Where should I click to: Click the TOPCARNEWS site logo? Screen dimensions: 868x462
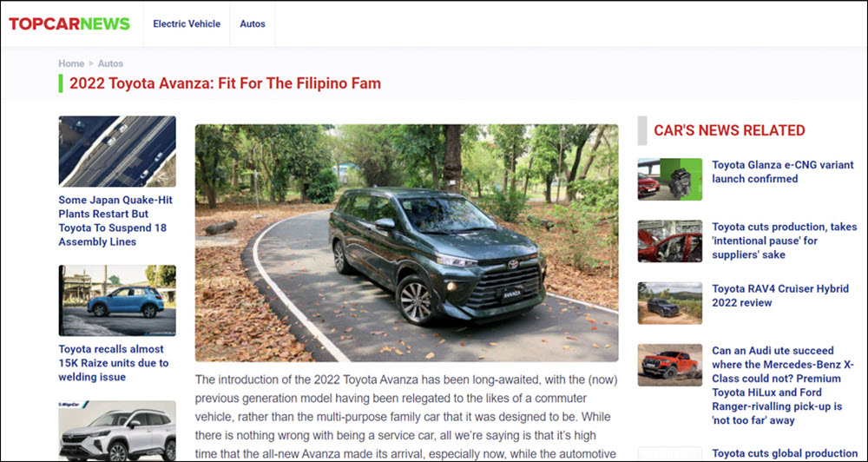coord(69,23)
